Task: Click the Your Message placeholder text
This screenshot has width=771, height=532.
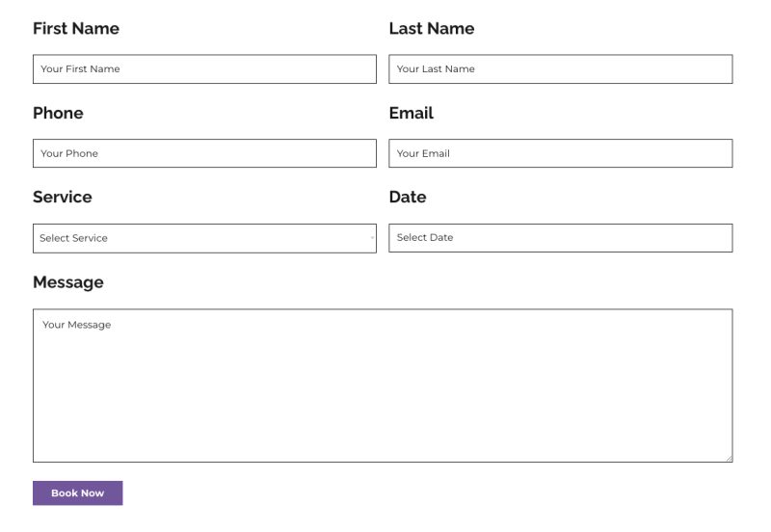Action: [x=76, y=325]
